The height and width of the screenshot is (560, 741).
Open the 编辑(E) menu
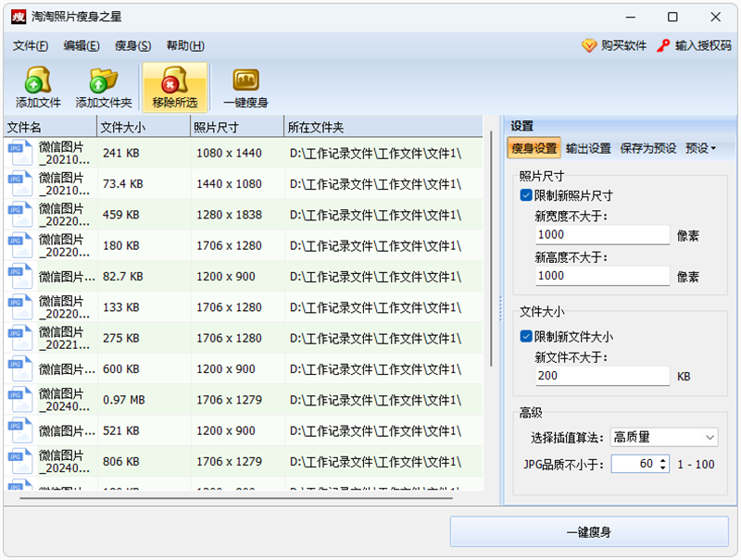[82, 45]
